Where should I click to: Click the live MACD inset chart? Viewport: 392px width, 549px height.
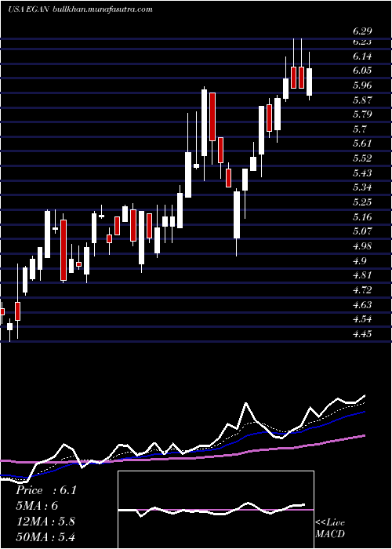(216, 510)
